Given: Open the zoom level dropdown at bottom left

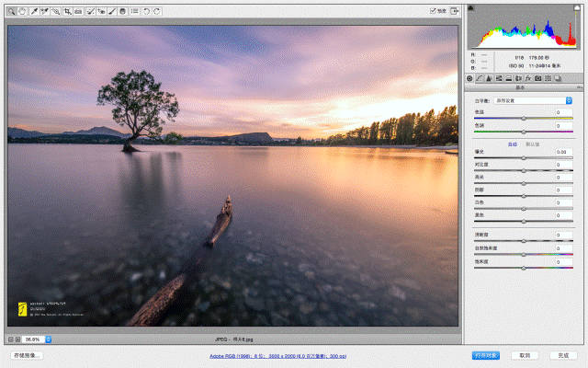Looking at the screenshot, I should coord(48,339).
